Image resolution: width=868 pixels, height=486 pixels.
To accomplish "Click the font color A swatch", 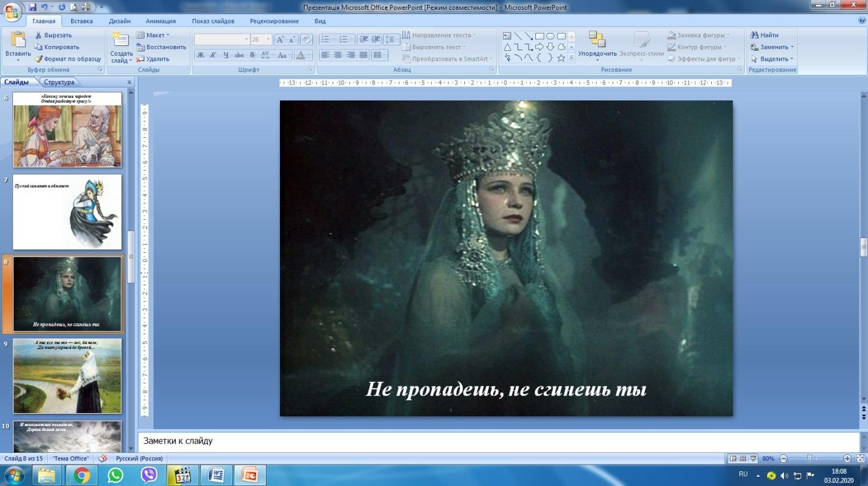I will [300, 55].
